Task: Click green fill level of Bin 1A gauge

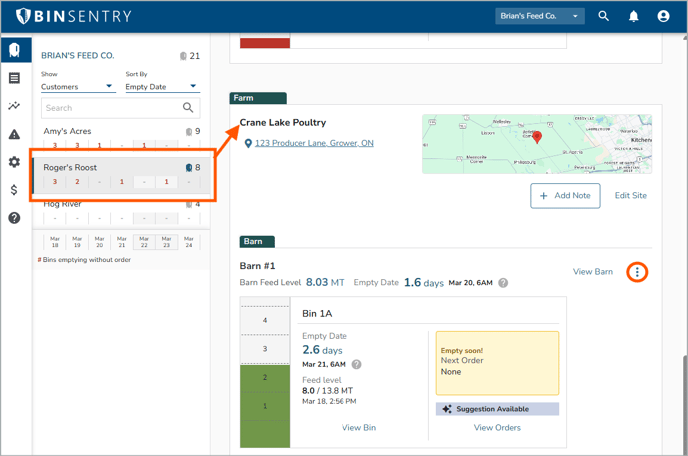Action: coord(265,406)
